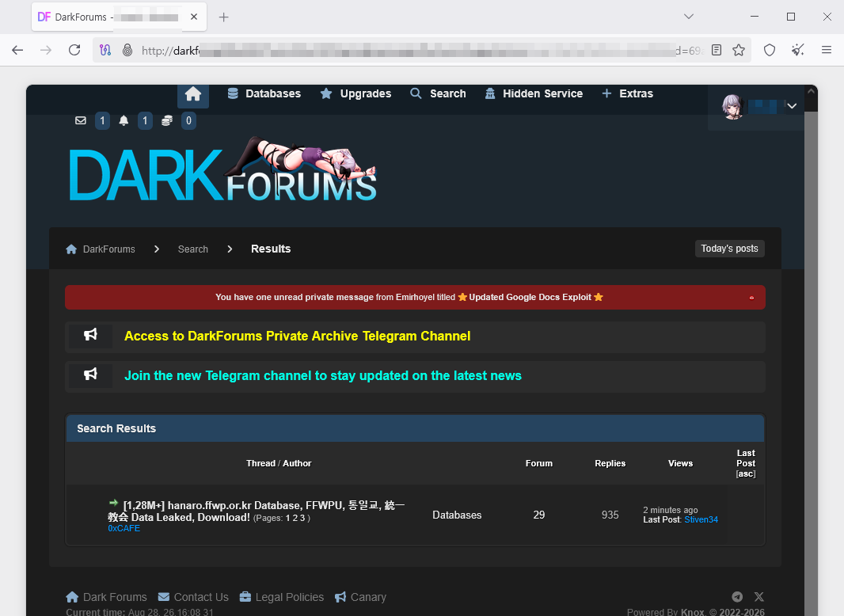The image size is (844, 616).
Task: Toggle the asc sort order link
Action: pos(746,473)
